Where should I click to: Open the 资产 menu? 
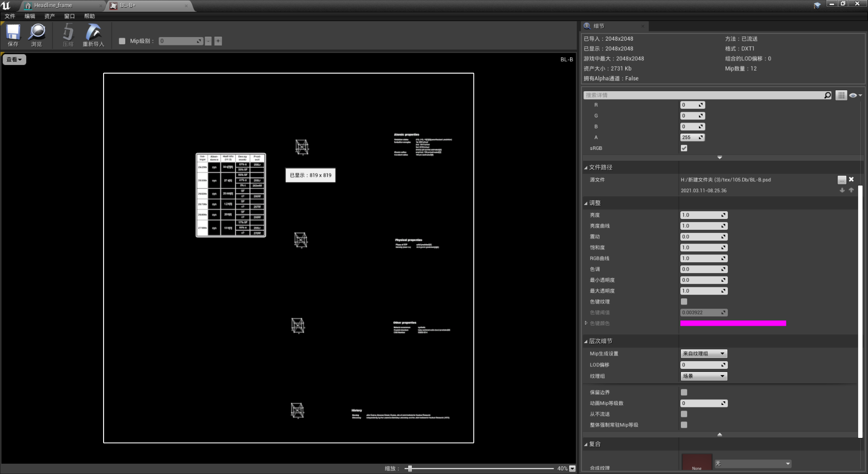[x=49, y=16]
